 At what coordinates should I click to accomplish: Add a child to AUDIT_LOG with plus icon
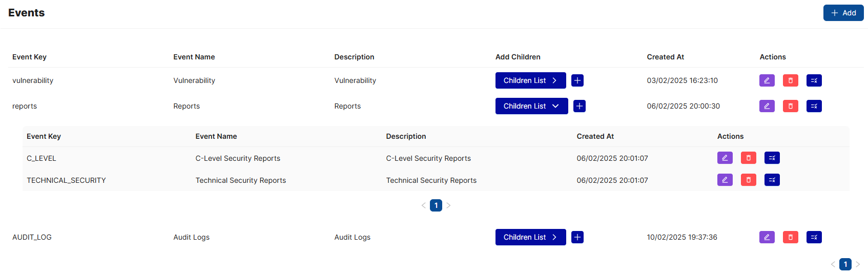tap(577, 237)
